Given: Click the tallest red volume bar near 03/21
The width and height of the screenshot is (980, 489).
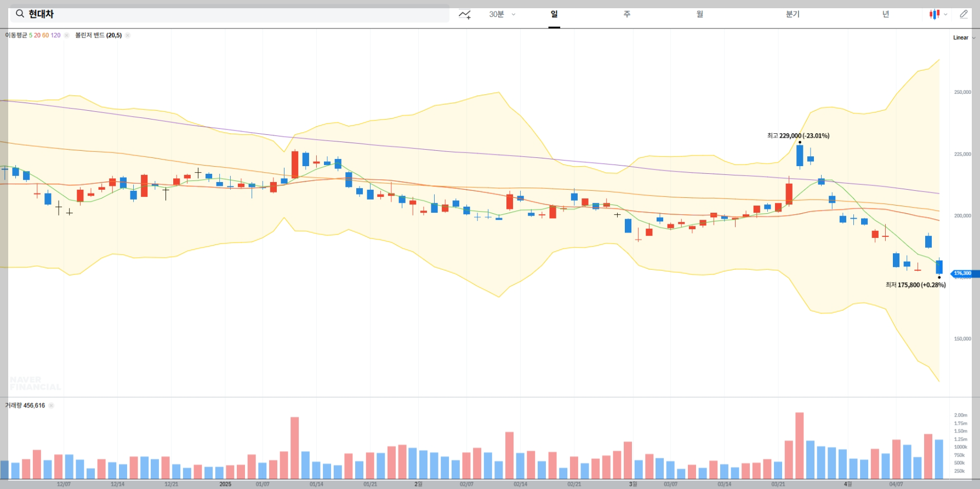Looking at the screenshot, I should [800, 446].
